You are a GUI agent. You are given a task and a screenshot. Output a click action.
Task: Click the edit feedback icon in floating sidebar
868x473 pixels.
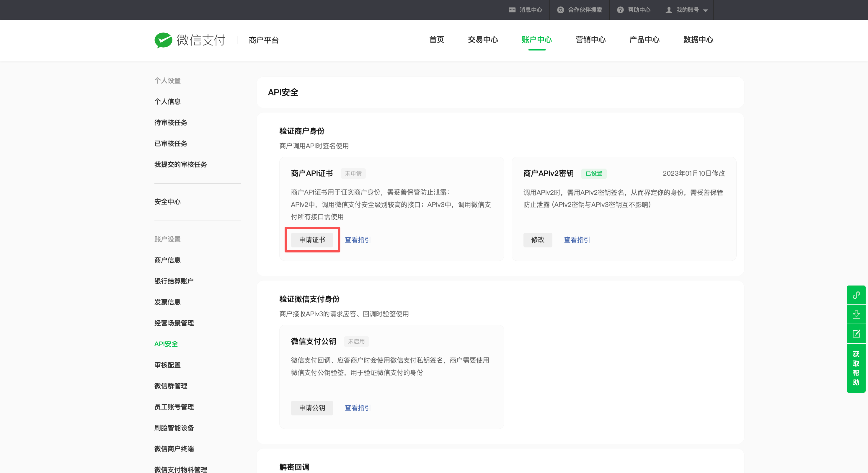pyautogui.click(x=856, y=334)
